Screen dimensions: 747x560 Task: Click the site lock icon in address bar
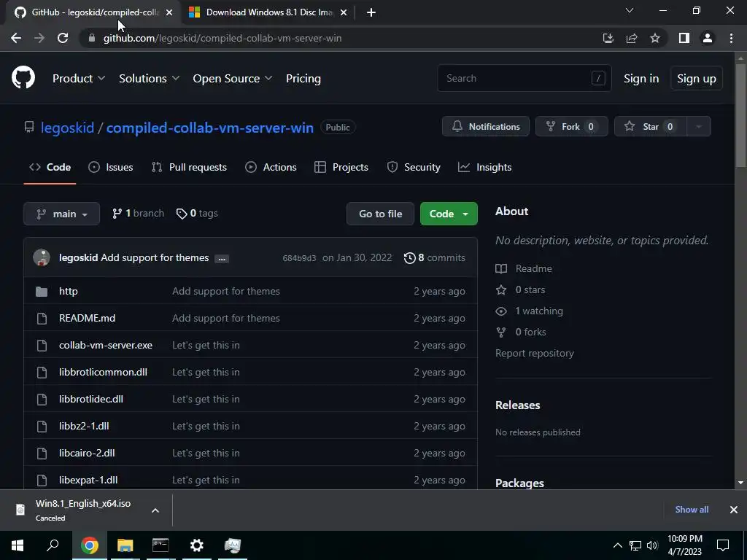click(x=92, y=38)
